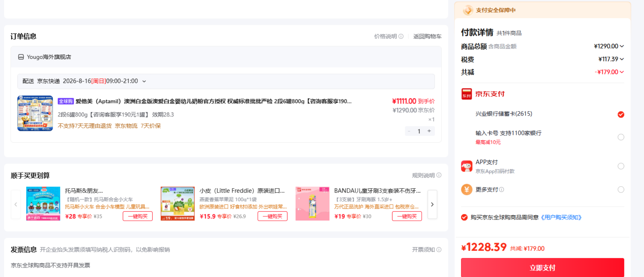
Task: Select the 更多支付 radio button
Action: coord(621,190)
